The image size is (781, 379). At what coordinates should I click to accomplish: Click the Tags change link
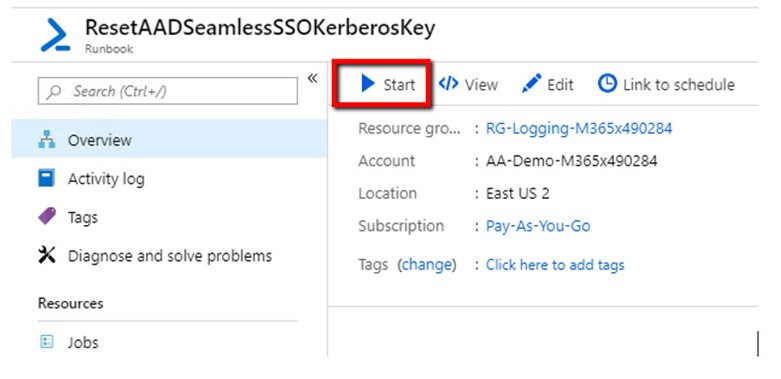click(x=428, y=264)
